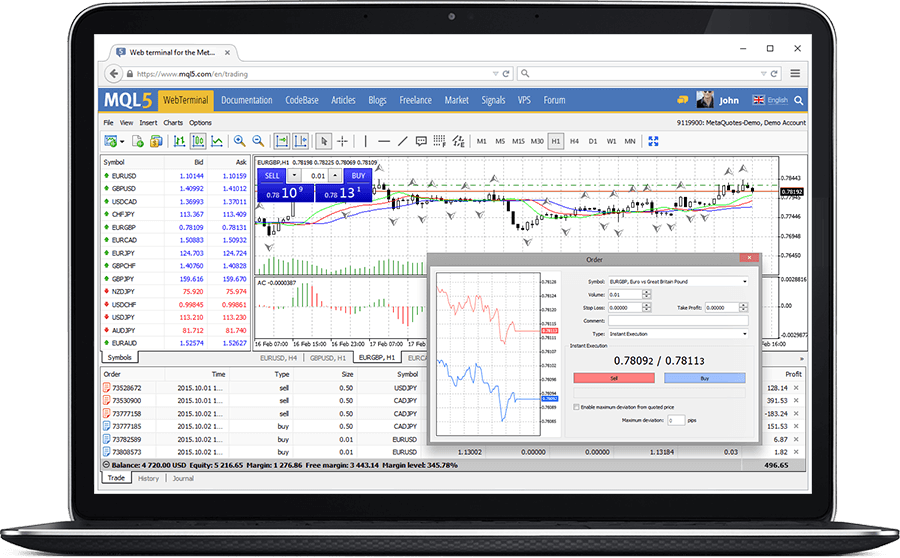Toggle fullscreen mode icon
This screenshot has height=558, width=900.
(653, 141)
